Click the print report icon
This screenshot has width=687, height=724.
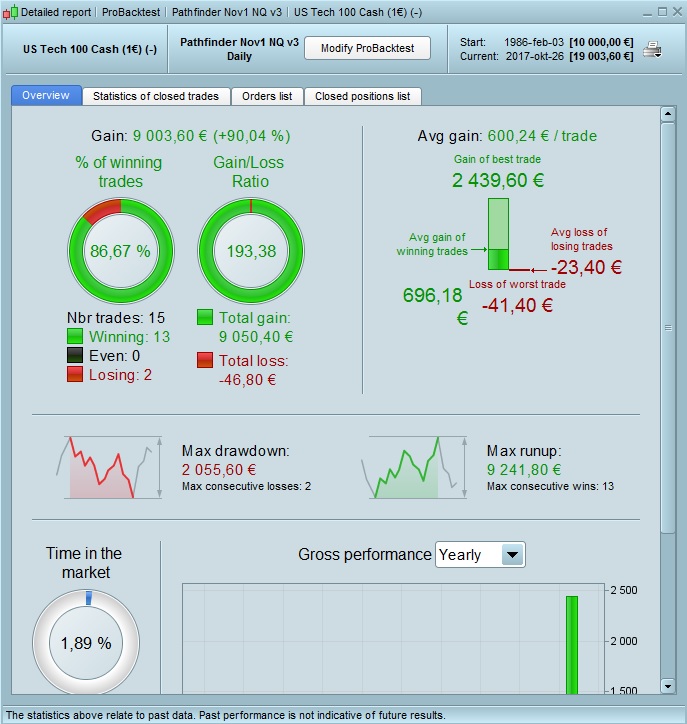[x=652, y=50]
